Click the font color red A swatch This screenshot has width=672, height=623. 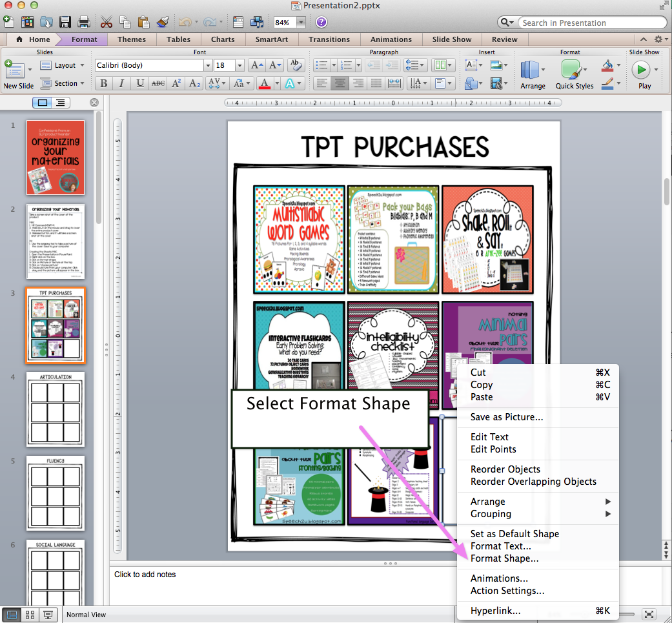click(x=265, y=83)
